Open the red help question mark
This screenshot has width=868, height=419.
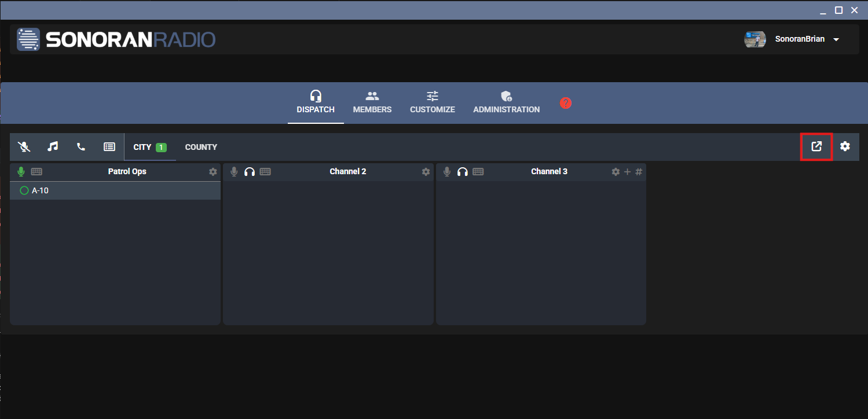coord(565,103)
